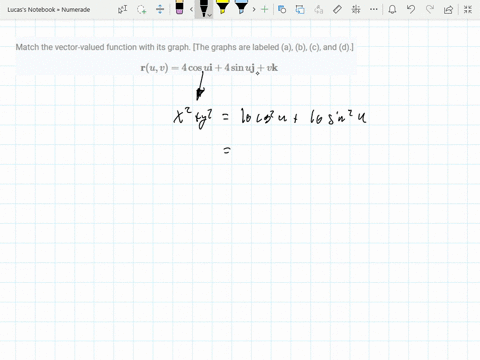Show more pens with right chevron
Screen dimensions: 480x360
254,9
